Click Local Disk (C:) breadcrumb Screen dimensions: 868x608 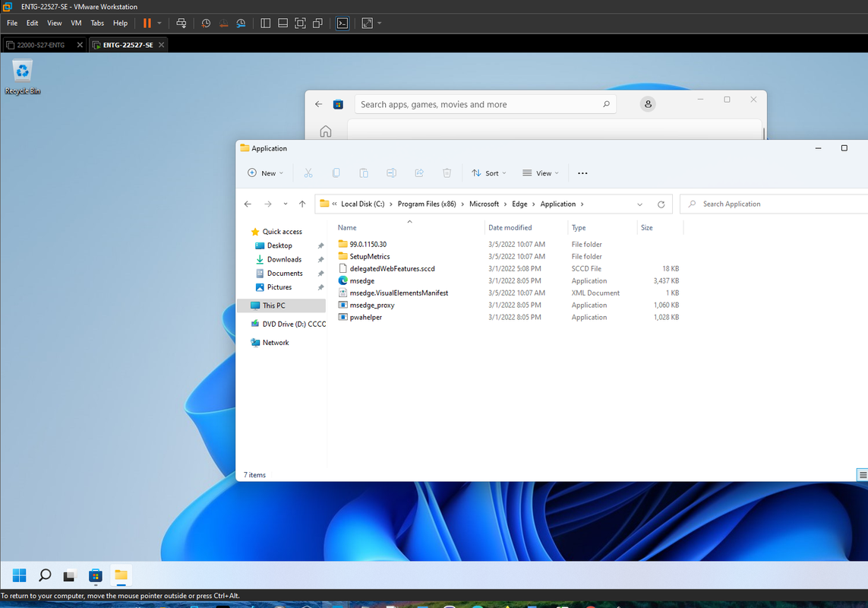(x=362, y=204)
